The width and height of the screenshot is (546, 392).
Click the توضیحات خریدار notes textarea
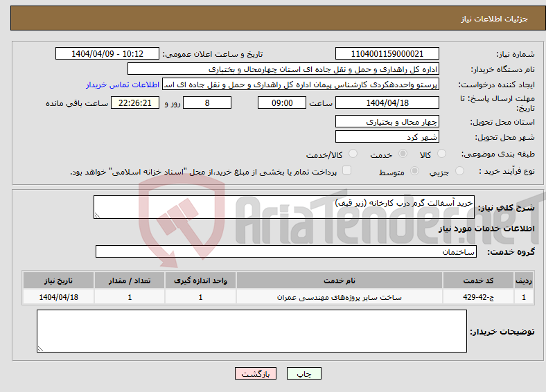(x=252, y=331)
